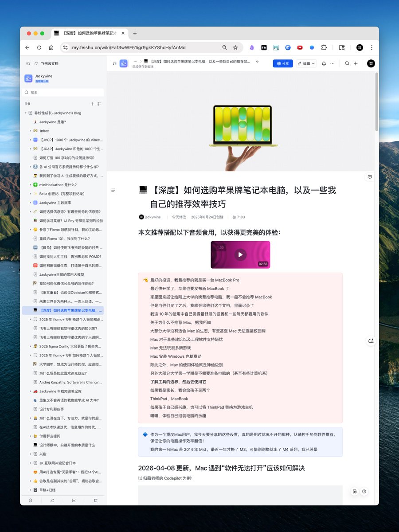Expand the 付费群友提问 item
Image resolution: width=399 pixels, height=532 pixels.
31,436
